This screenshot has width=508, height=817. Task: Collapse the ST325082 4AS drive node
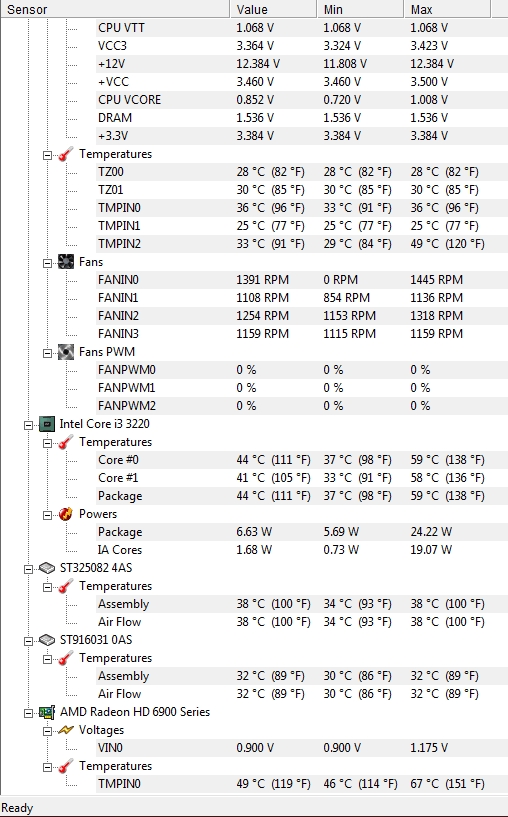(28, 570)
